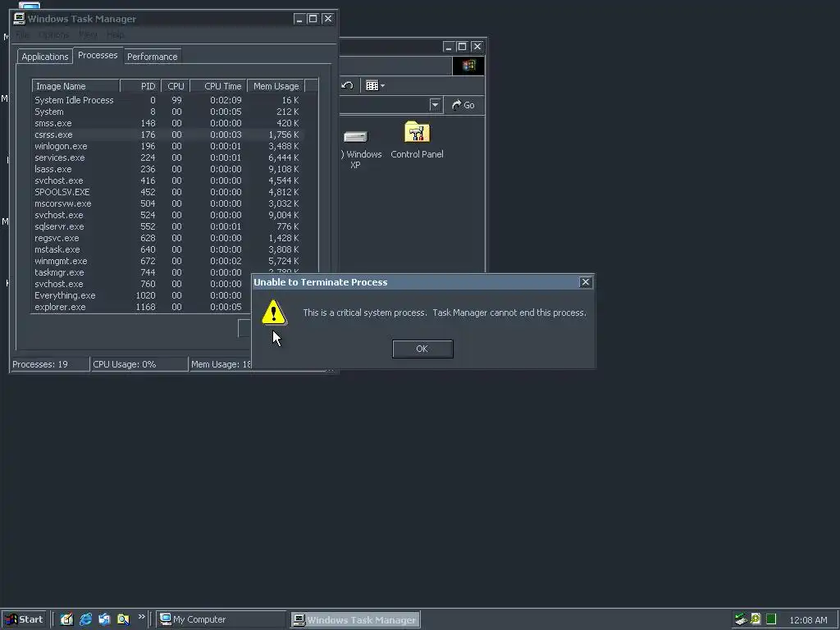
Task: Select the taskmgr.exe process
Action: [x=142, y=272]
